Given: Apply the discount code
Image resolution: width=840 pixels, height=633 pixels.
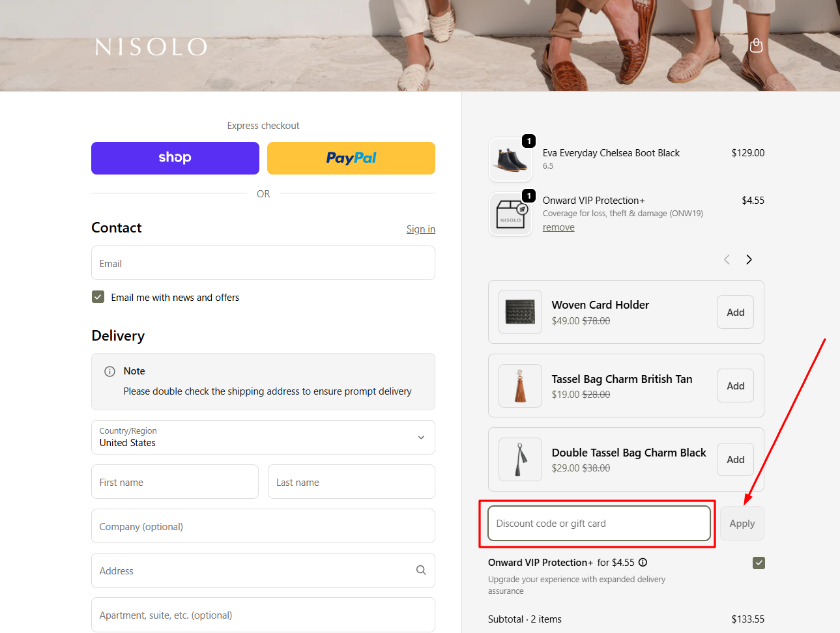Looking at the screenshot, I should click(742, 523).
